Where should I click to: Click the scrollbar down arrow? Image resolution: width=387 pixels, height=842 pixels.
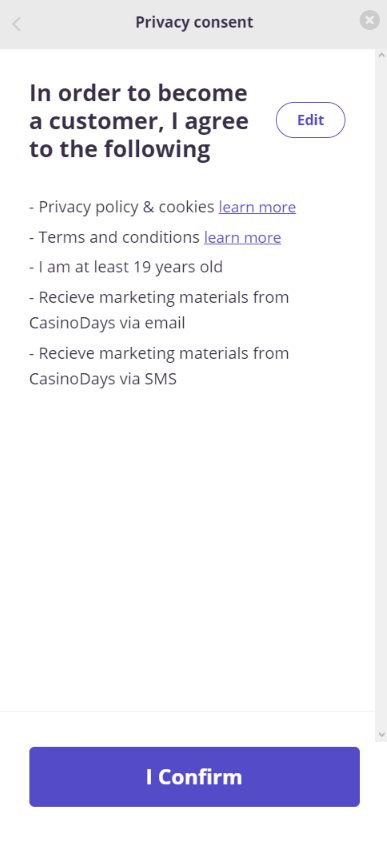[x=382, y=735]
